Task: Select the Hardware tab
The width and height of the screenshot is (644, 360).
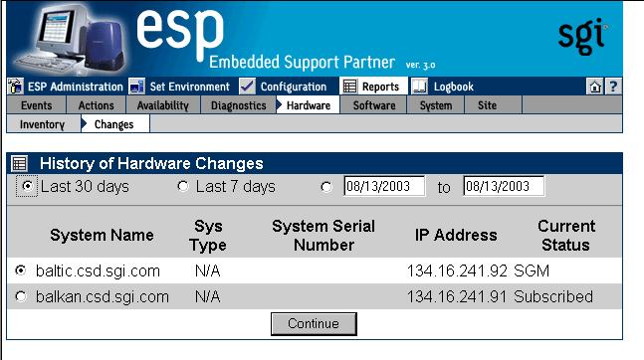Action: coord(308,105)
